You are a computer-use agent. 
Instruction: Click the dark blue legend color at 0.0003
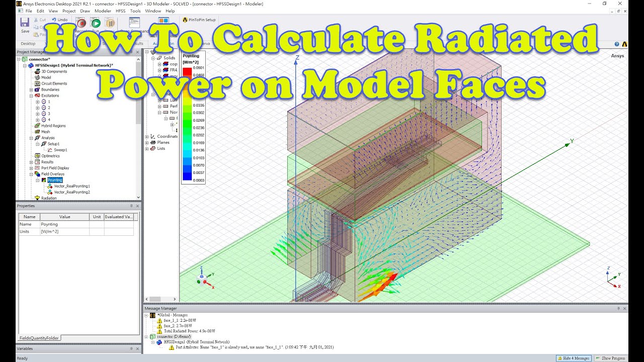click(187, 176)
